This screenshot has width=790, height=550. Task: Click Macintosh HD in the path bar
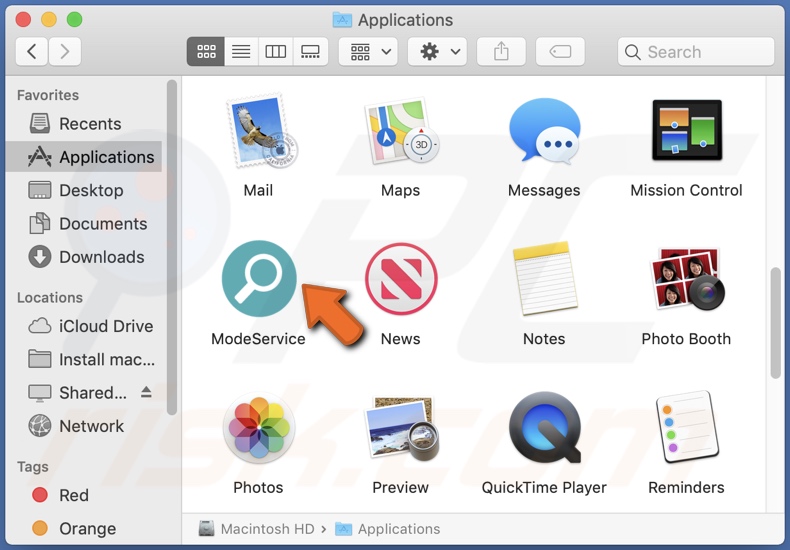[x=256, y=529]
